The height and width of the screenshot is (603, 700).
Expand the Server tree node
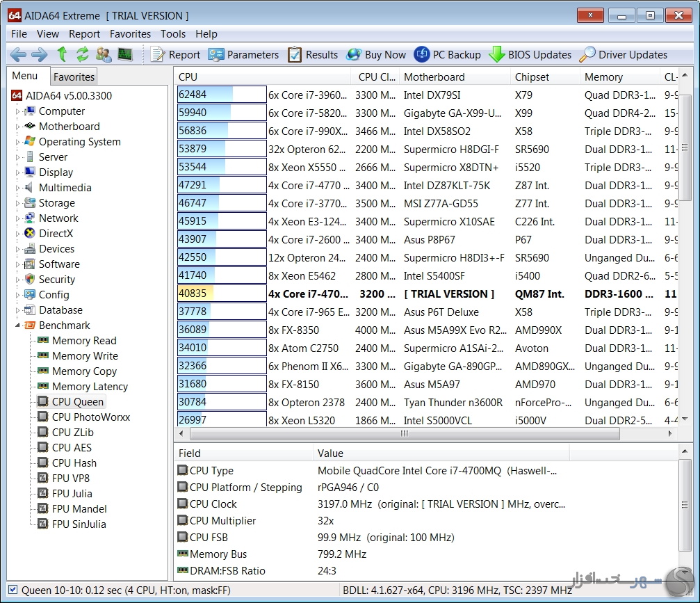pos(17,157)
